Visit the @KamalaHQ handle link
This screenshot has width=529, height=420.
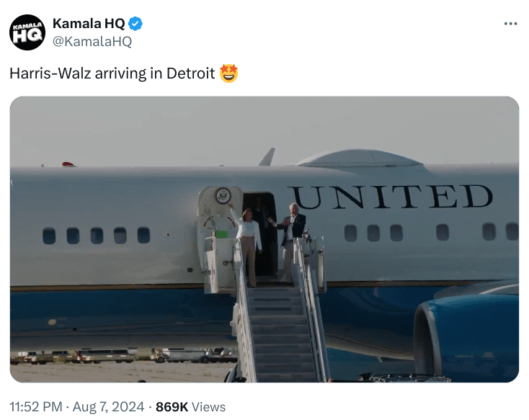pyautogui.click(x=92, y=42)
